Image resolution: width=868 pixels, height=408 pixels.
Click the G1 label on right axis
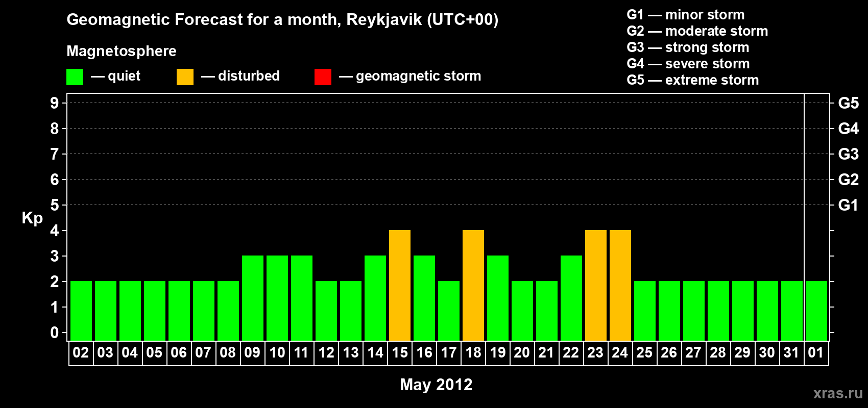pyautogui.click(x=849, y=205)
